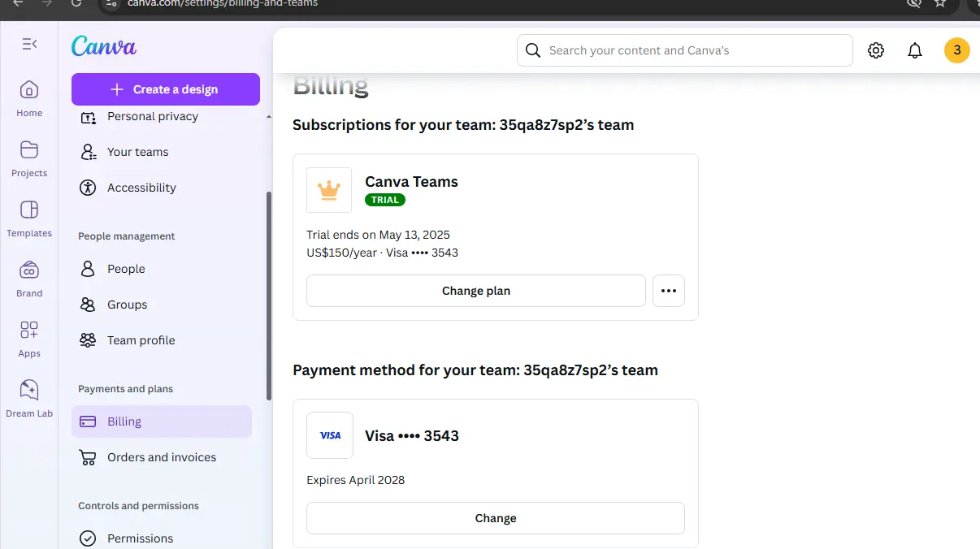The height and width of the screenshot is (549, 980).
Task: Click 'Payments and plans' section label
Action: pos(125,389)
